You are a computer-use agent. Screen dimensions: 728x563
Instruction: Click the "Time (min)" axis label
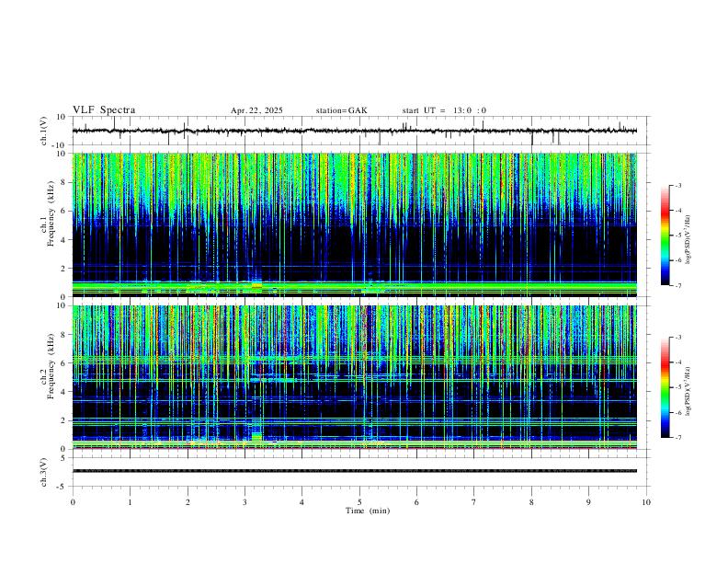coord(368,511)
